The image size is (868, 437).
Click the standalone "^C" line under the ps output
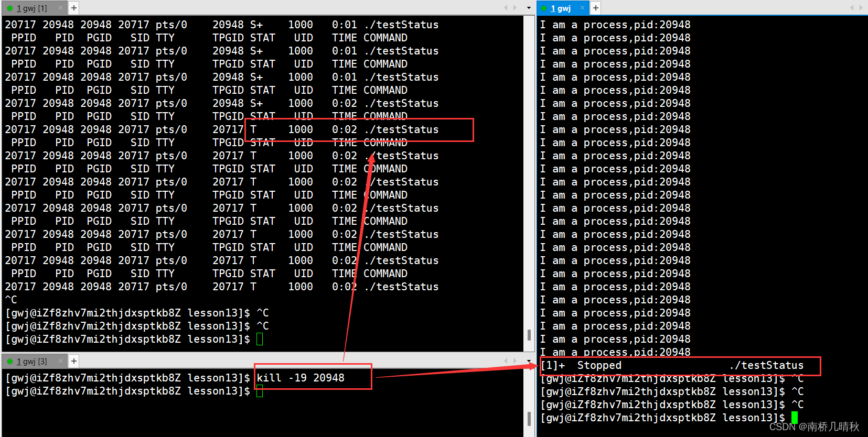point(11,300)
